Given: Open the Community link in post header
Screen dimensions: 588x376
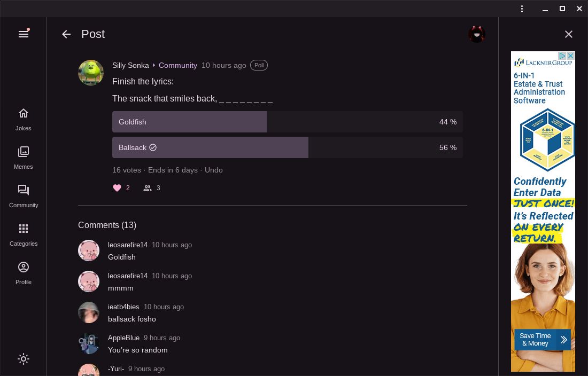Looking at the screenshot, I should click(x=178, y=65).
